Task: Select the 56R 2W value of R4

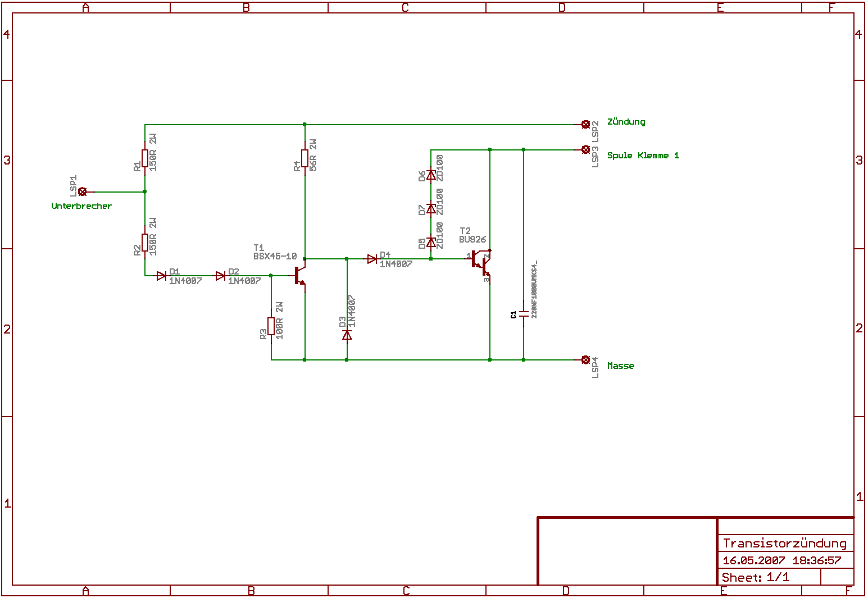Action: click(313, 155)
